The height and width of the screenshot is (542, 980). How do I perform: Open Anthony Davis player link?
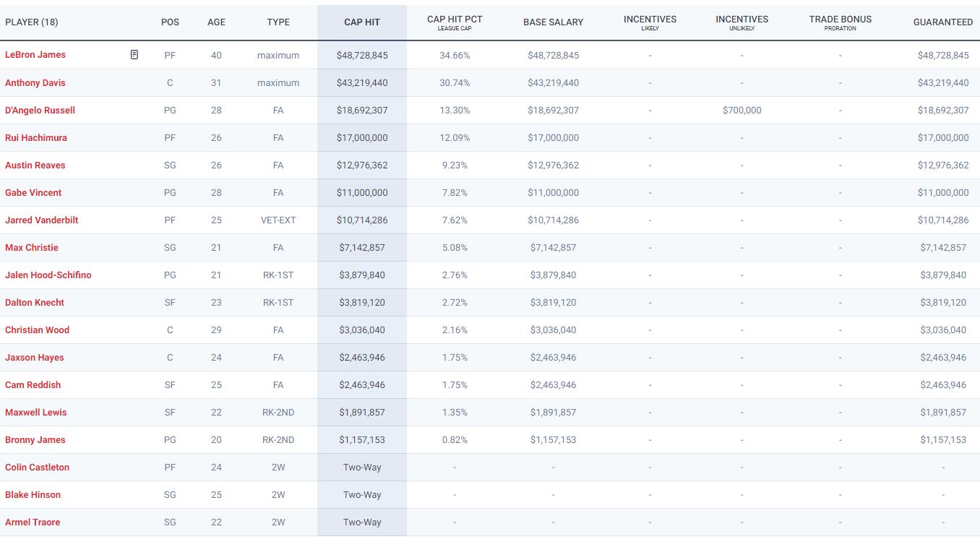pos(35,82)
